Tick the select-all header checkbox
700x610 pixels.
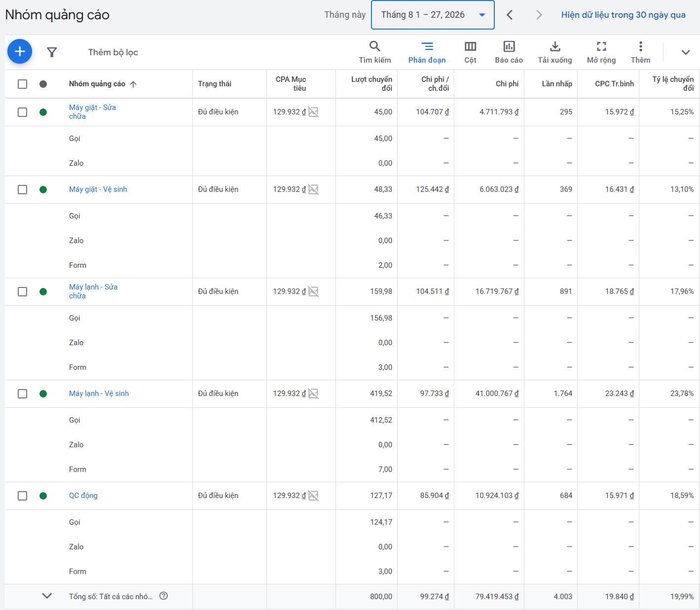pos(22,84)
